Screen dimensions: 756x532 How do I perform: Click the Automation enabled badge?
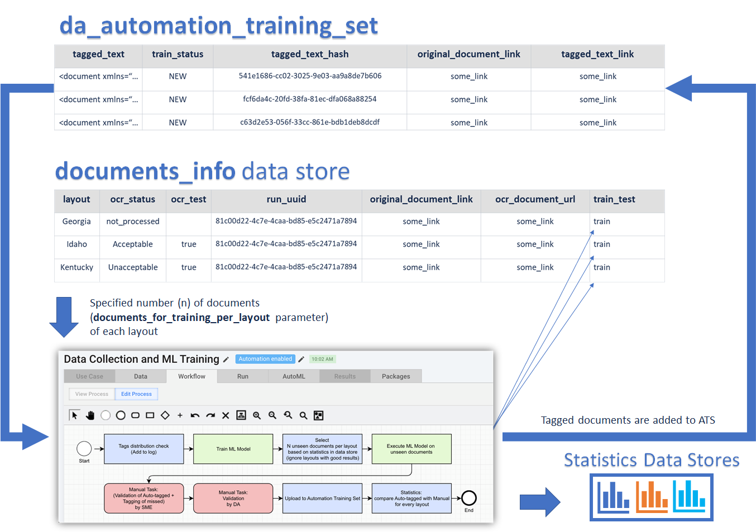tap(265, 359)
